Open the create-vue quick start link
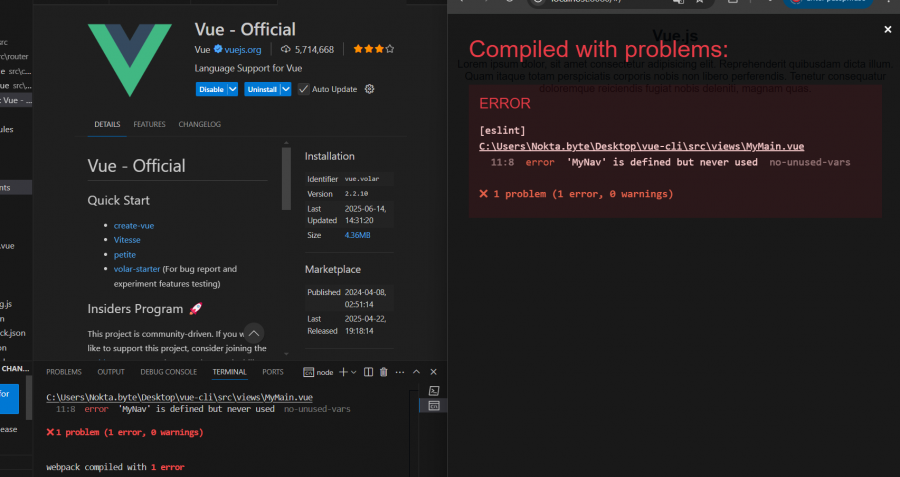This screenshot has width=900, height=477. click(x=134, y=225)
